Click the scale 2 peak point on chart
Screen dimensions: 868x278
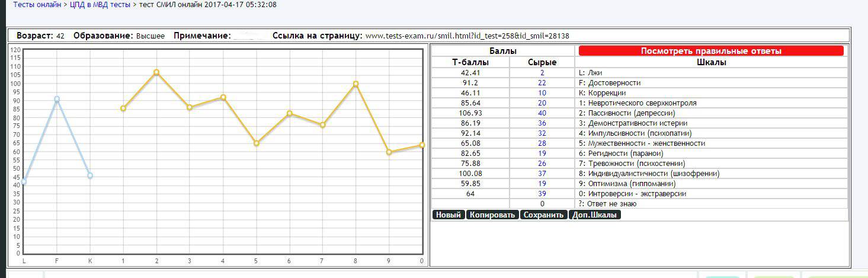click(x=156, y=72)
